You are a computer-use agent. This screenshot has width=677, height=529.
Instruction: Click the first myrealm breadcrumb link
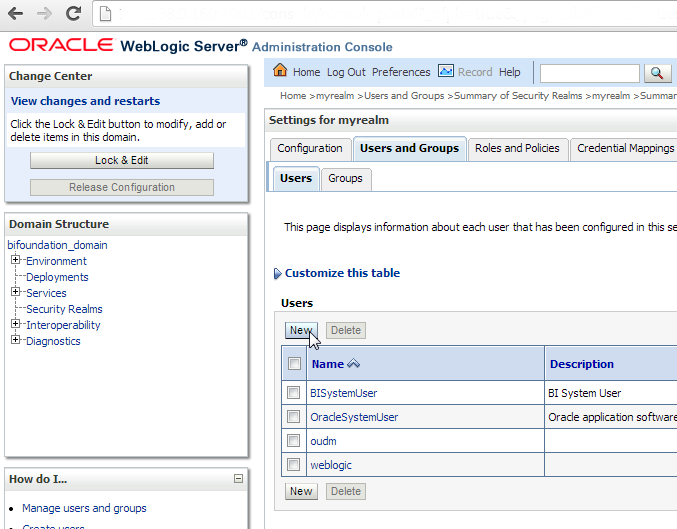pyautogui.click(x=335, y=96)
